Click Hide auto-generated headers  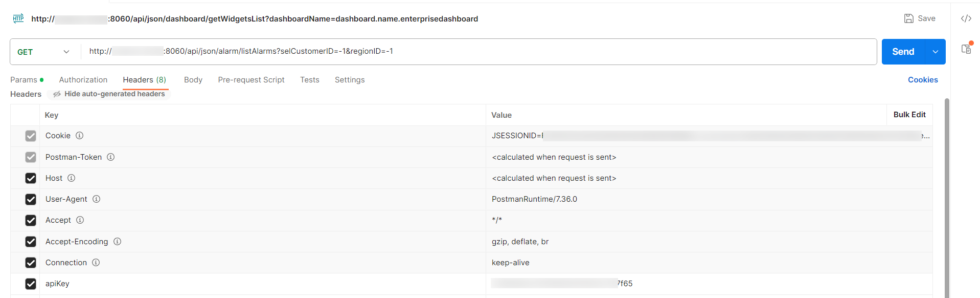pyautogui.click(x=109, y=94)
